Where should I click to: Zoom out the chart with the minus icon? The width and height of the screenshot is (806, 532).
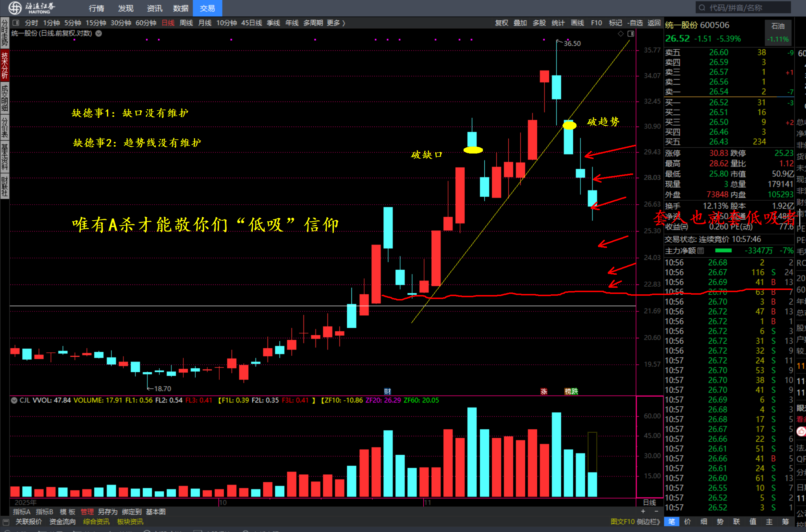pyautogui.click(x=656, y=511)
